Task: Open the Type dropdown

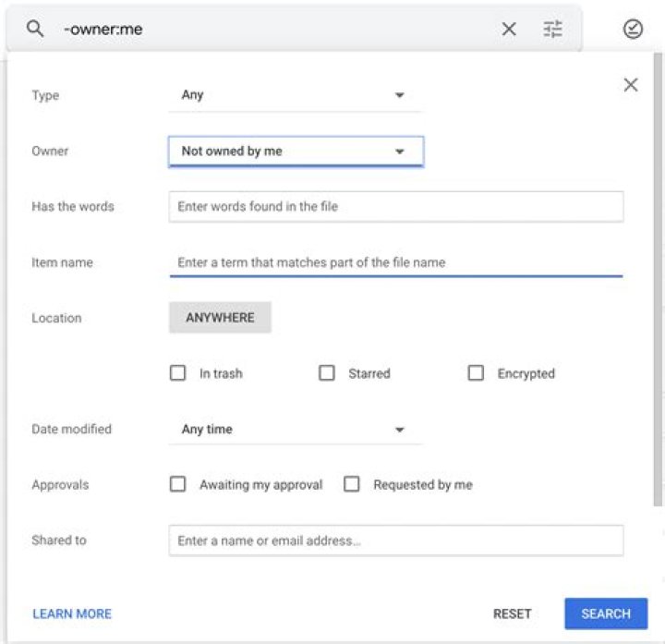Action: (x=295, y=95)
